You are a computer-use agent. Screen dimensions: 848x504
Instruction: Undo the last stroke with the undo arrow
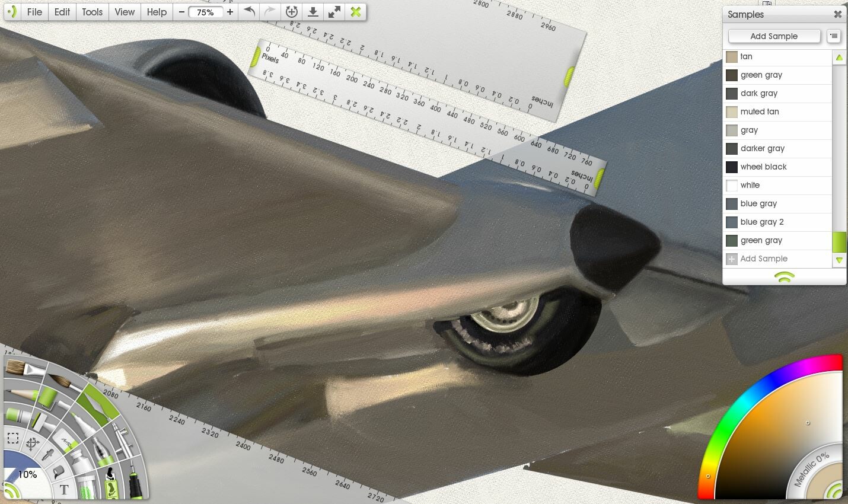pyautogui.click(x=250, y=12)
